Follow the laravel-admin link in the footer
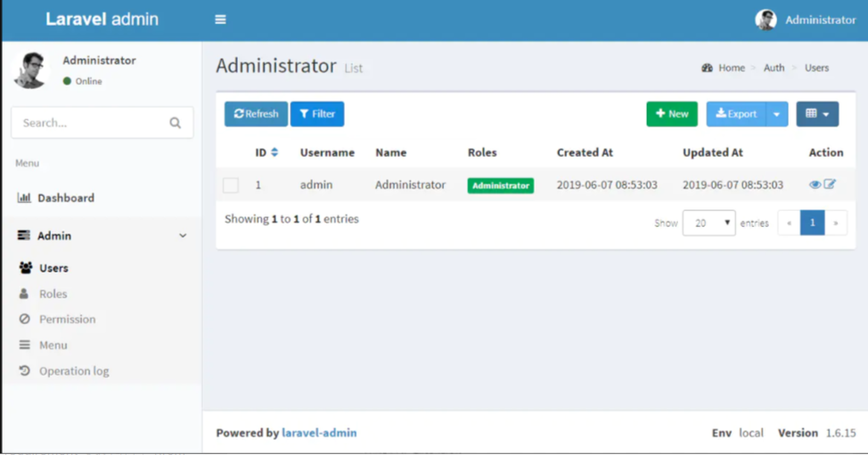This screenshot has width=868, height=455. pos(319,433)
